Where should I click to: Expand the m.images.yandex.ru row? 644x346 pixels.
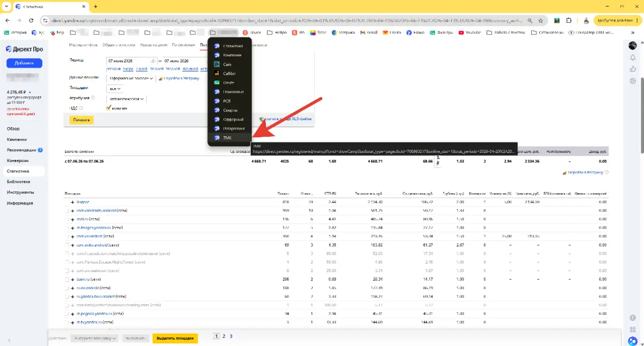pyautogui.click(x=73, y=228)
